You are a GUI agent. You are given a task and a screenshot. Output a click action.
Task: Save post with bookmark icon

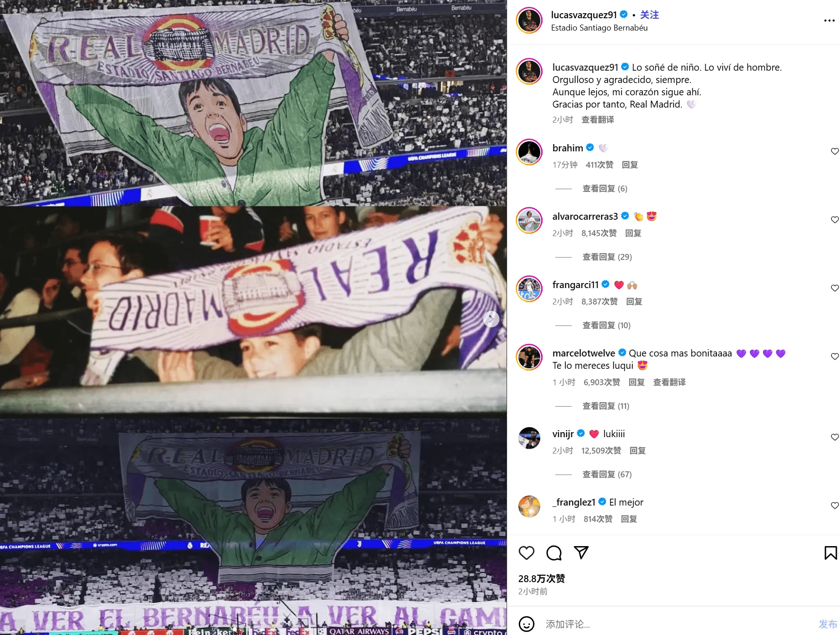coord(830,553)
